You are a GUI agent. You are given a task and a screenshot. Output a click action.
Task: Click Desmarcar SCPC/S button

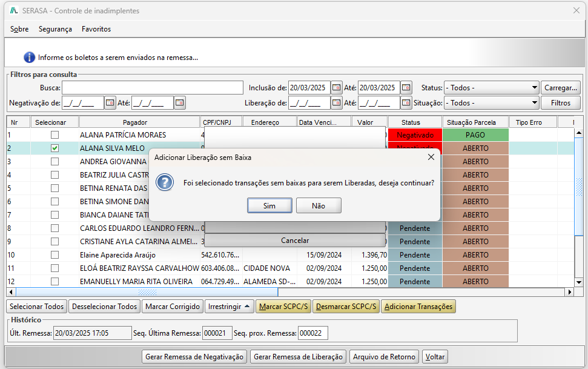pyautogui.click(x=346, y=307)
